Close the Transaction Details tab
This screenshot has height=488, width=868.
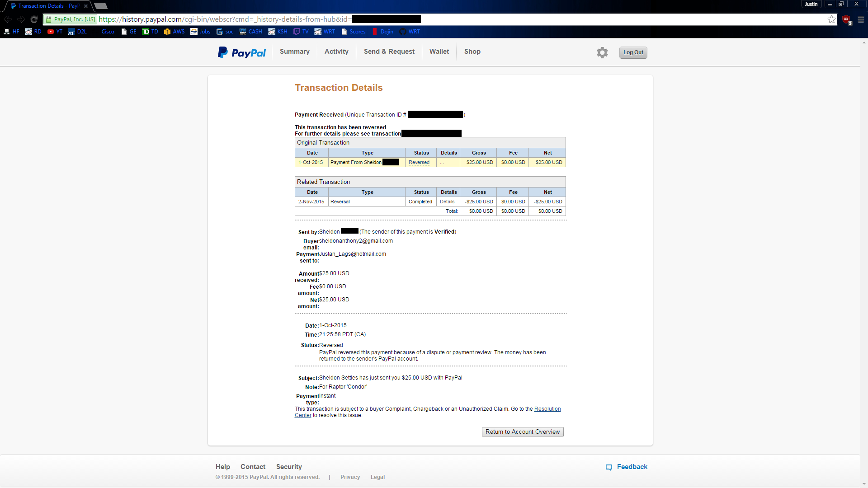(x=86, y=6)
